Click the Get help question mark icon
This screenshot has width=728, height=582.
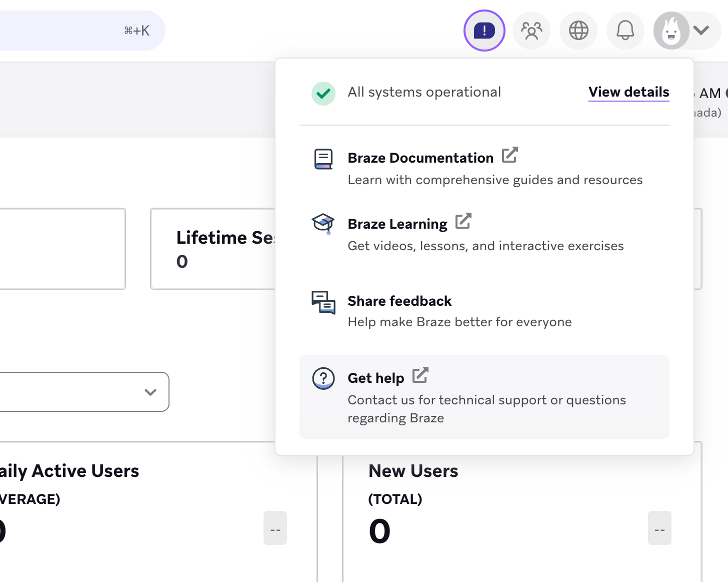(x=323, y=378)
